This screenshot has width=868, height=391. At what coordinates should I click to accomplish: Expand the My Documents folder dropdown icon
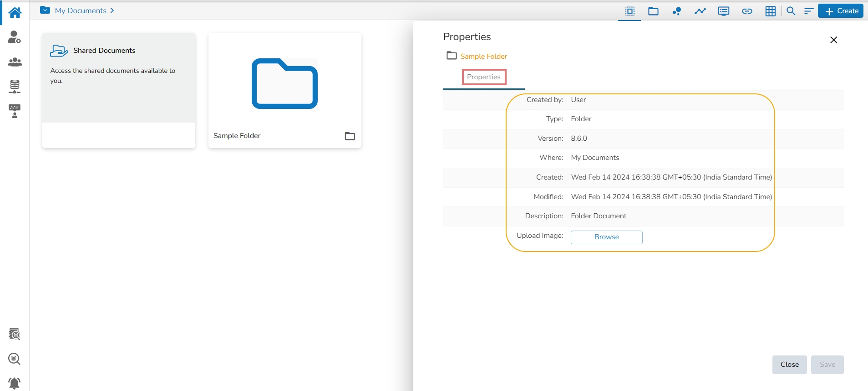coord(45,10)
